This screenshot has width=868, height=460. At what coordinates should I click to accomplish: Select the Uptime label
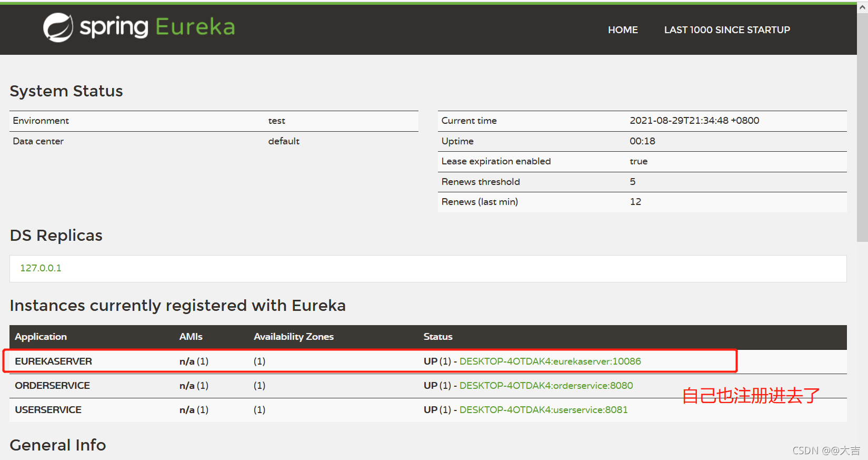[457, 141]
